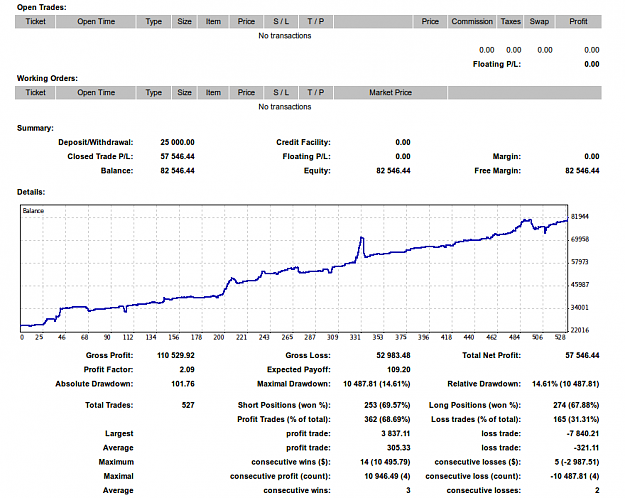Select the 3 837.11 largest profit trade value
The width and height of the screenshot is (625, 498).
point(395,433)
